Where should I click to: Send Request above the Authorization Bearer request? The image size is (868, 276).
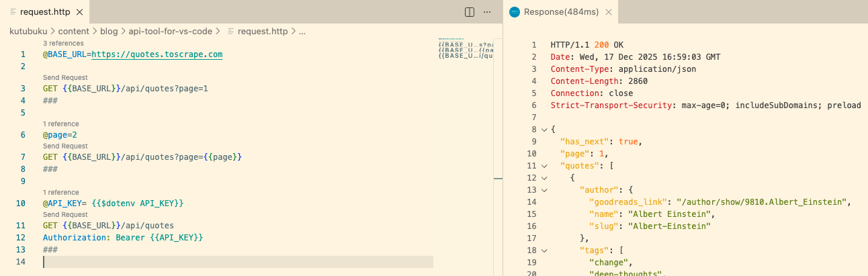(x=65, y=214)
